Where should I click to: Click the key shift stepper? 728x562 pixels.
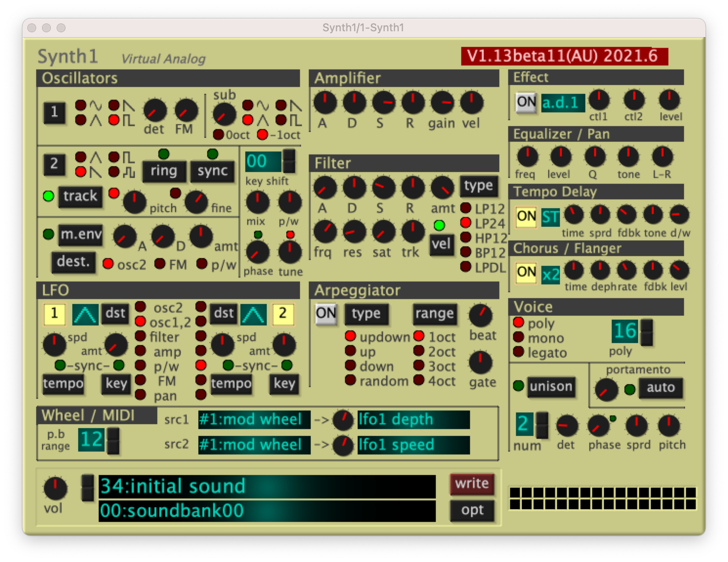290,161
